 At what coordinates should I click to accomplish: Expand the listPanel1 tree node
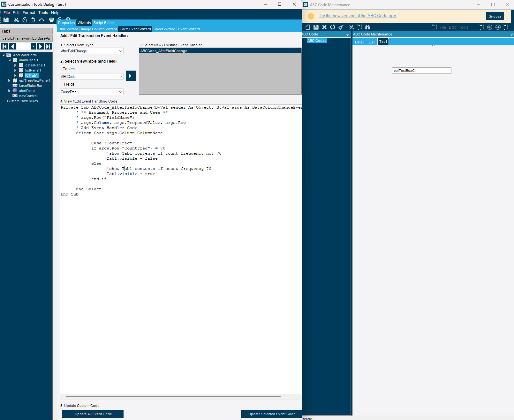[x=15, y=70]
